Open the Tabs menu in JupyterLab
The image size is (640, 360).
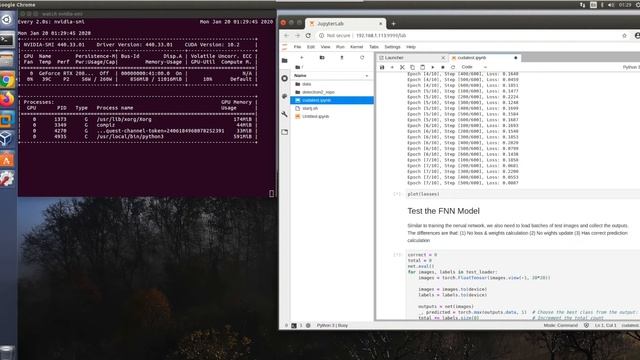(x=374, y=47)
